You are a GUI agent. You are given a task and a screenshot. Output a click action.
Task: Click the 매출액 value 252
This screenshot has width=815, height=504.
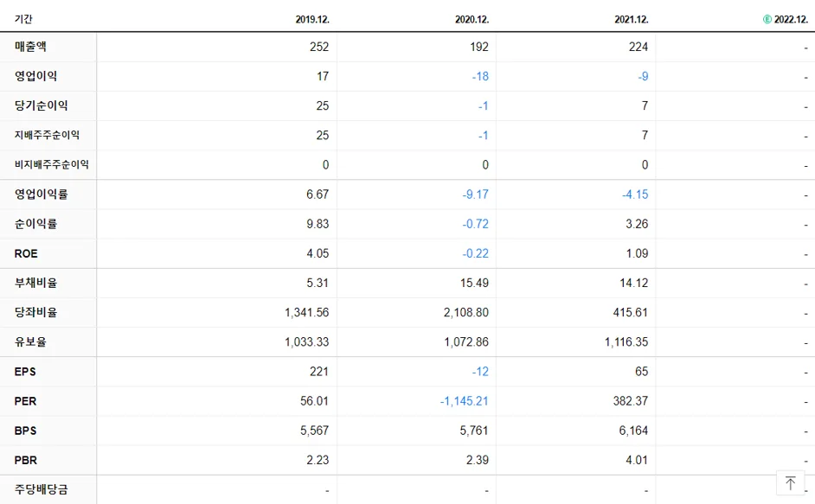pyautogui.click(x=319, y=47)
